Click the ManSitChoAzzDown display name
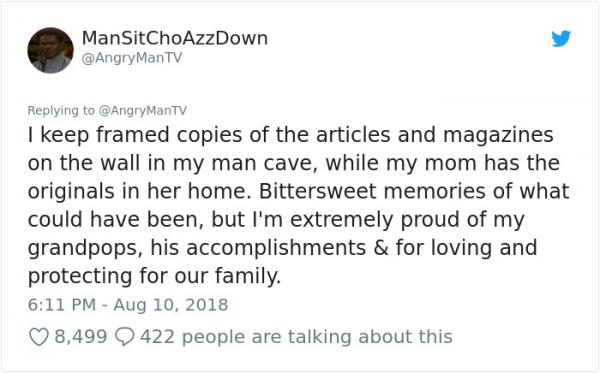Image resolution: width=600 pixels, height=373 pixels. point(174,38)
